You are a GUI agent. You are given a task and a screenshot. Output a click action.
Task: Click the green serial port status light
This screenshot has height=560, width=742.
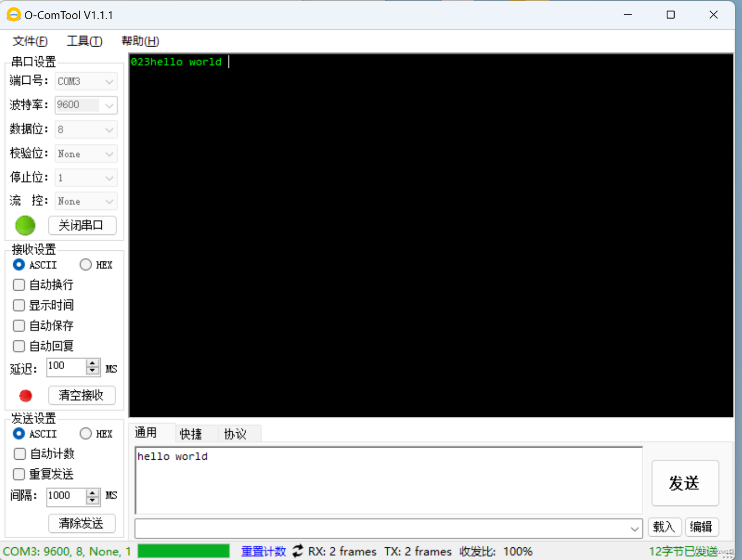25,225
